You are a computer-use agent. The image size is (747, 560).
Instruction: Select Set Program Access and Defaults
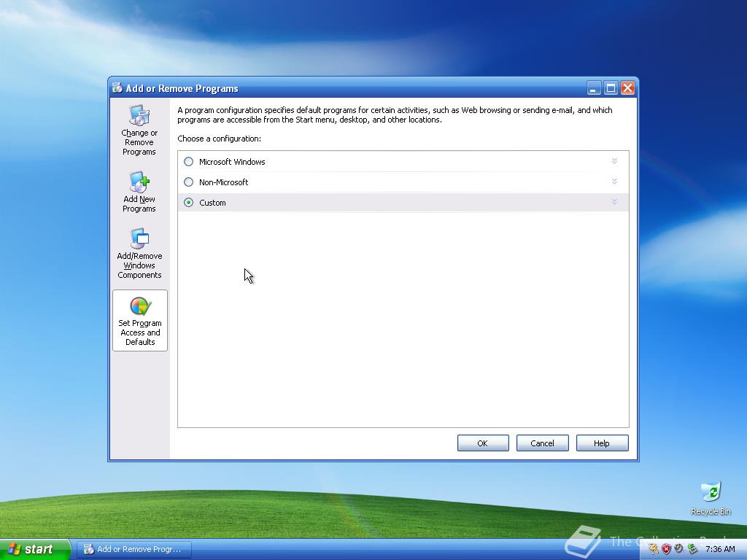[140, 321]
